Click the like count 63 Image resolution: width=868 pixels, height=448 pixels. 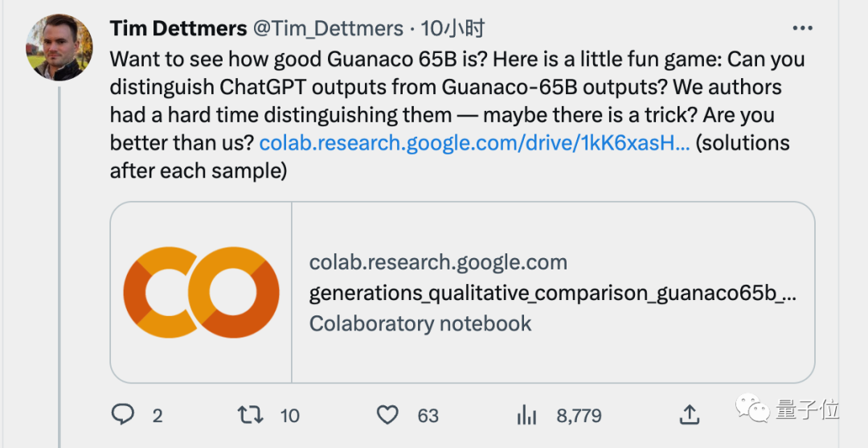click(428, 415)
